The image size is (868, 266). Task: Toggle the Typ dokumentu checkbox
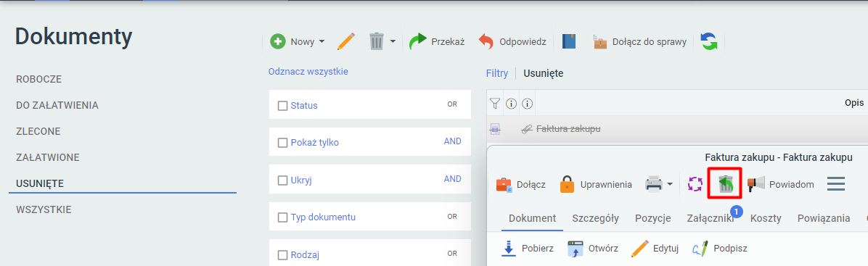(282, 217)
